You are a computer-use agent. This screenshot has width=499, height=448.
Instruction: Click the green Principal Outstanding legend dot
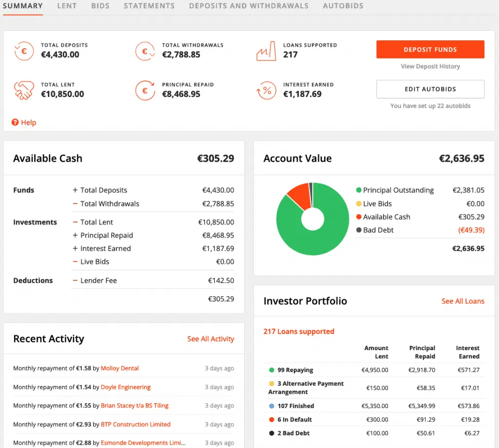pyautogui.click(x=359, y=190)
